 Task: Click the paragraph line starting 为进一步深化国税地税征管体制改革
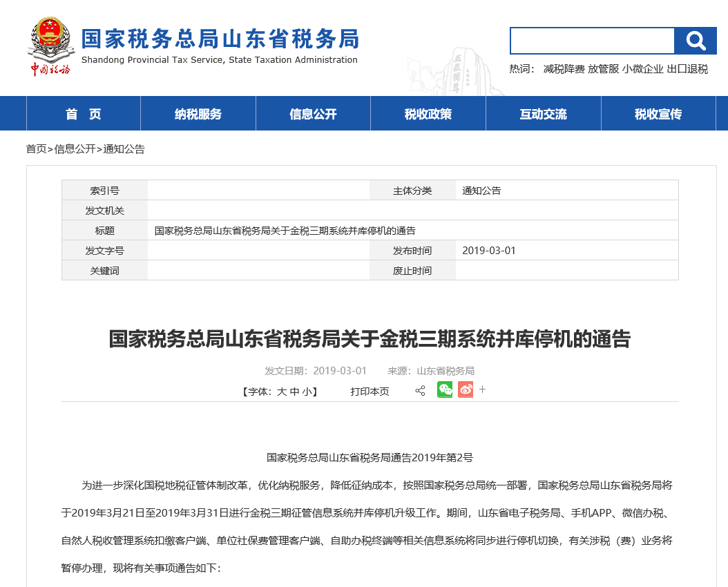click(377, 485)
